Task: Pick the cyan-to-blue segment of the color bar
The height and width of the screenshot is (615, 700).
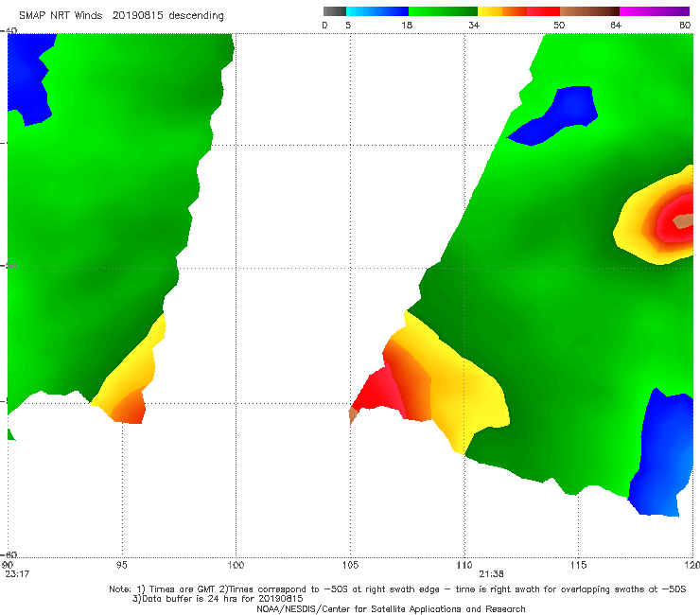Action: click(x=377, y=11)
